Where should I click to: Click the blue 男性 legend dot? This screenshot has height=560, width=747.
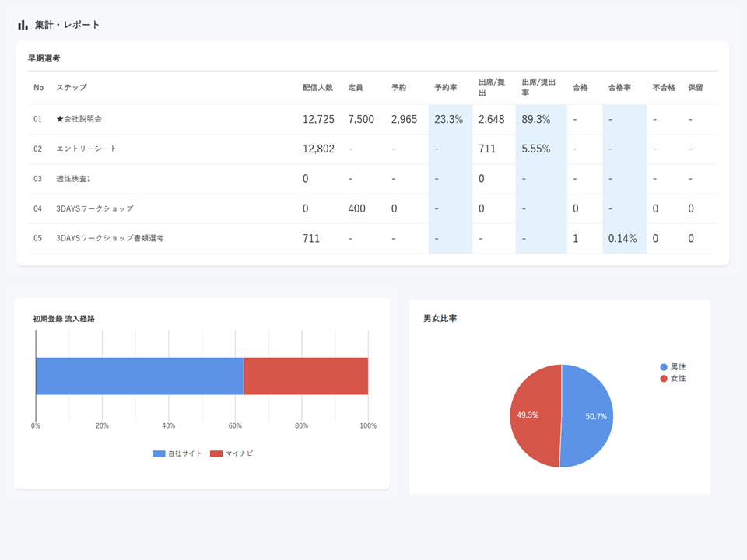tap(663, 366)
